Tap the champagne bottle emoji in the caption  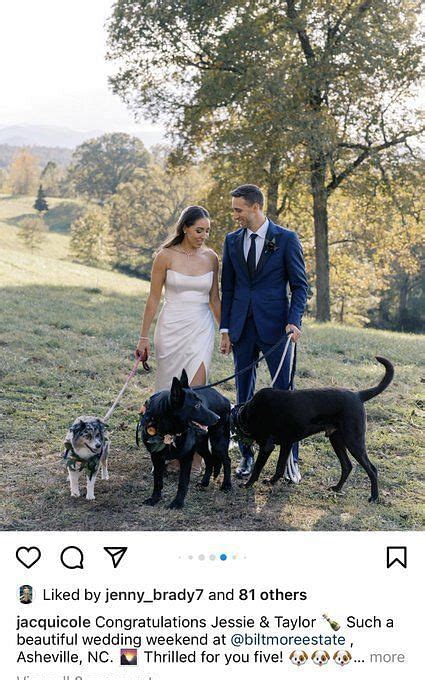331,622
